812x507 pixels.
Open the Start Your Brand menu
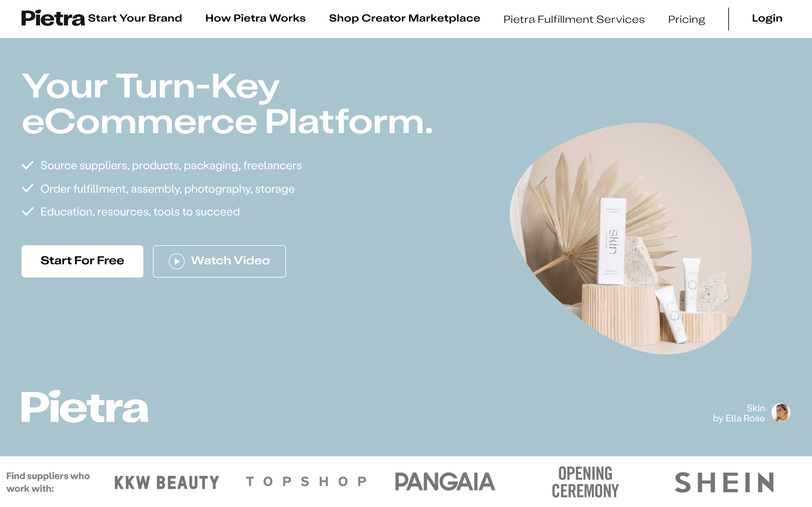(135, 18)
